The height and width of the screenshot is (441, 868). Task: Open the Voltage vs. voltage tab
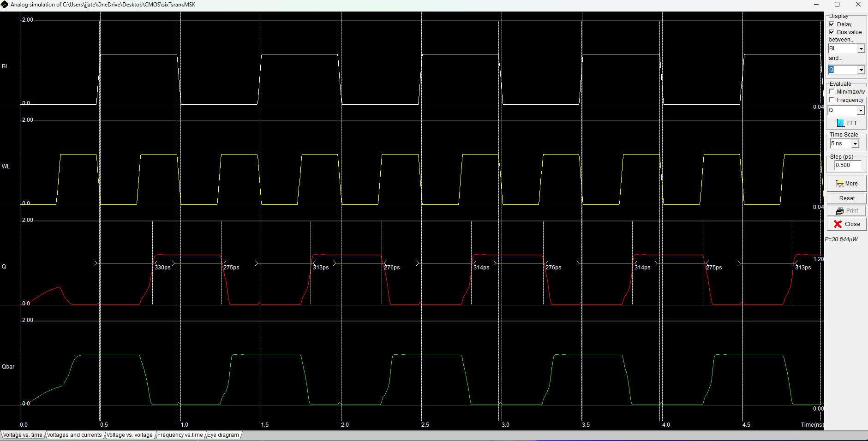point(130,435)
